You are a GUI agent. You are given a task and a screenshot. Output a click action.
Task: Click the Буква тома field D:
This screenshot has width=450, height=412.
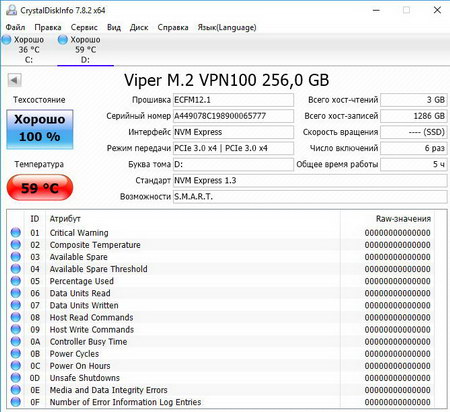[x=233, y=164]
